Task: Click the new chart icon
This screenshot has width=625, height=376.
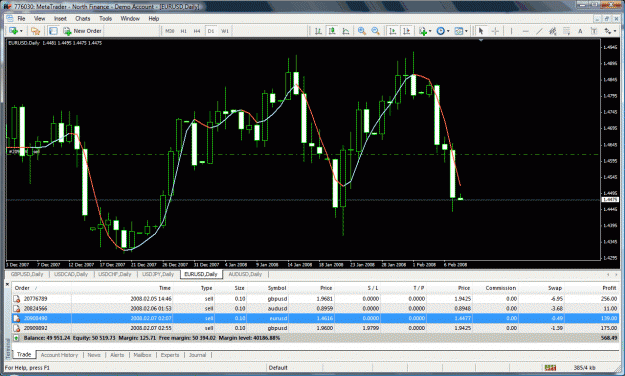Action: 14,31
